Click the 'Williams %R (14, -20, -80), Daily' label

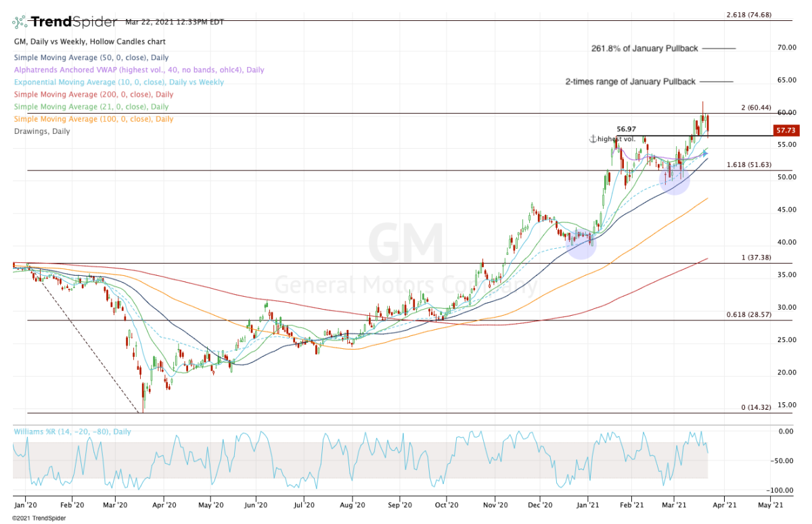pyautogui.click(x=72, y=431)
